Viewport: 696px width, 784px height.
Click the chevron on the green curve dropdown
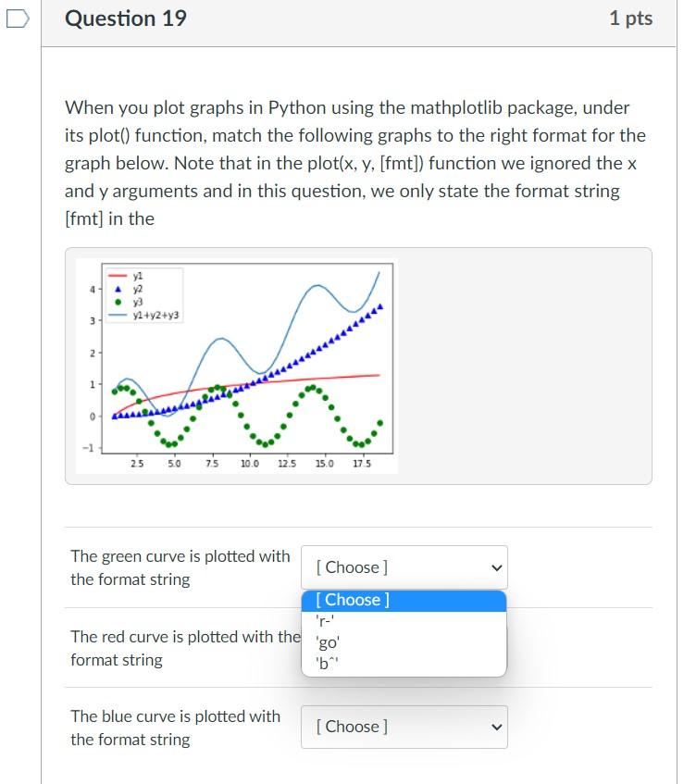[x=496, y=567]
